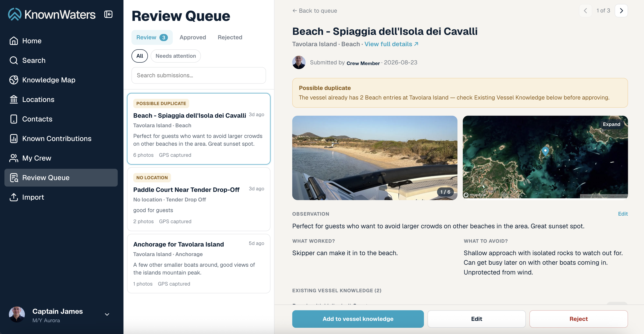Click the NO LOCATION badge
This screenshot has width=644, height=334.
(x=152, y=177)
